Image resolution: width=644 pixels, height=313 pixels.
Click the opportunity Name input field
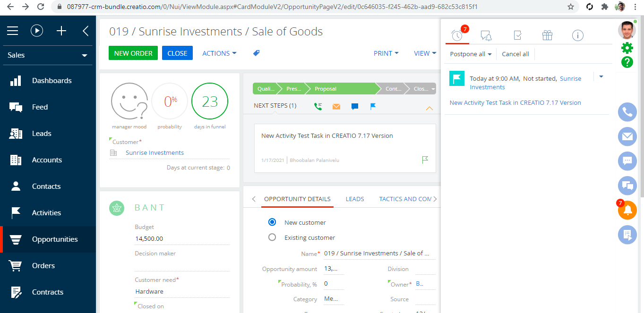click(379, 254)
